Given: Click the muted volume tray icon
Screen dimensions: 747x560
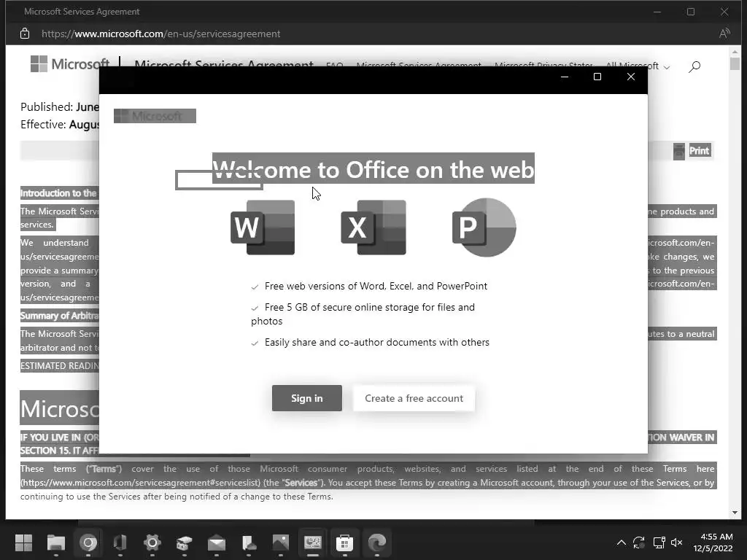Looking at the screenshot, I should (x=676, y=542).
